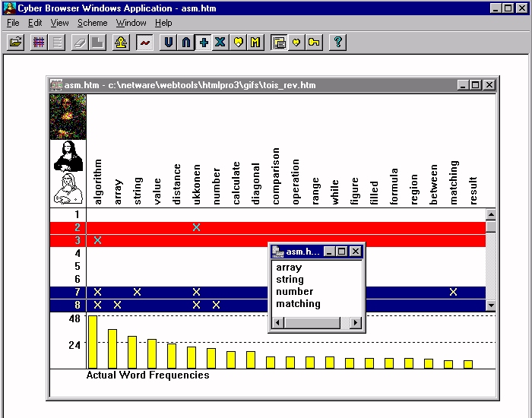The width and height of the screenshot is (532, 418).
Task: Open help with the question mark icon
Action: (339, 43)
